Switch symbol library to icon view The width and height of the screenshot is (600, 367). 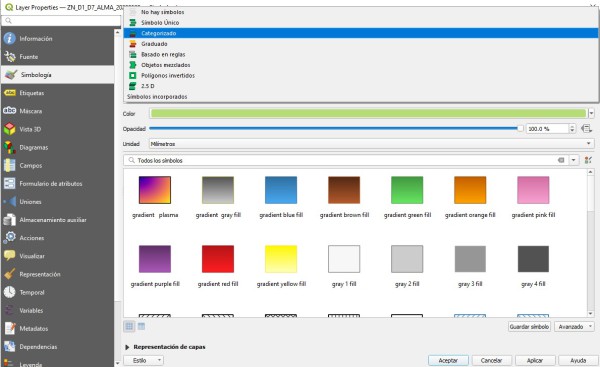(129, 326)
